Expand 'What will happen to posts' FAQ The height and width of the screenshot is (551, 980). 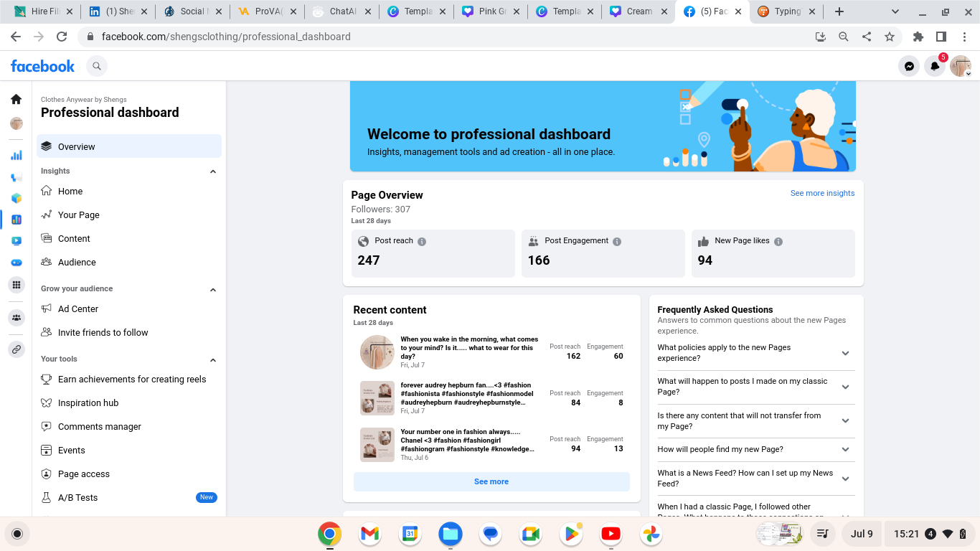(x=845, y=387)
